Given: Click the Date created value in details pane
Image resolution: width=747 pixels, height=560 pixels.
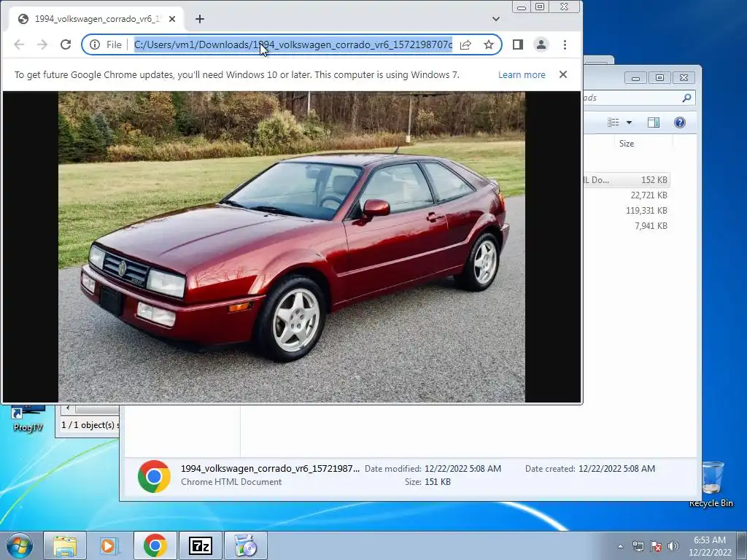Looking at the screenshot, I should [x=616, y=469].
